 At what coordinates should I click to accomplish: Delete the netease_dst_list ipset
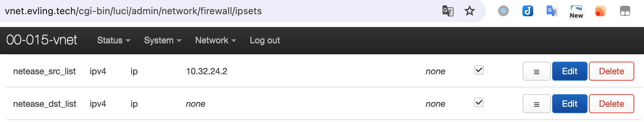tap(612, 104)
